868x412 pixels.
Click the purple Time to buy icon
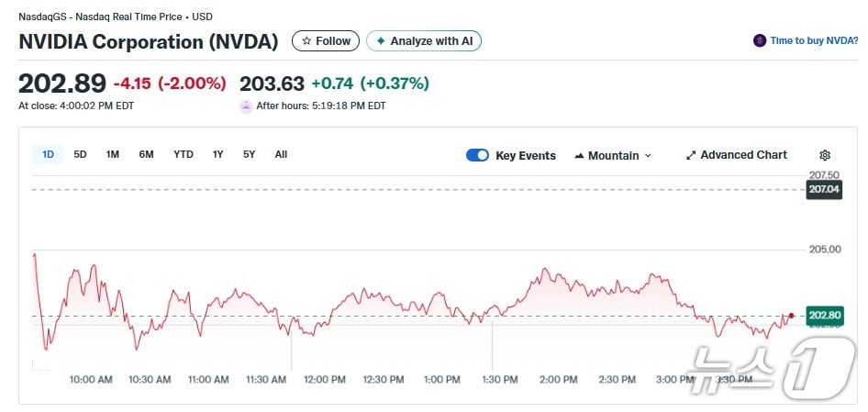point(759,40)
